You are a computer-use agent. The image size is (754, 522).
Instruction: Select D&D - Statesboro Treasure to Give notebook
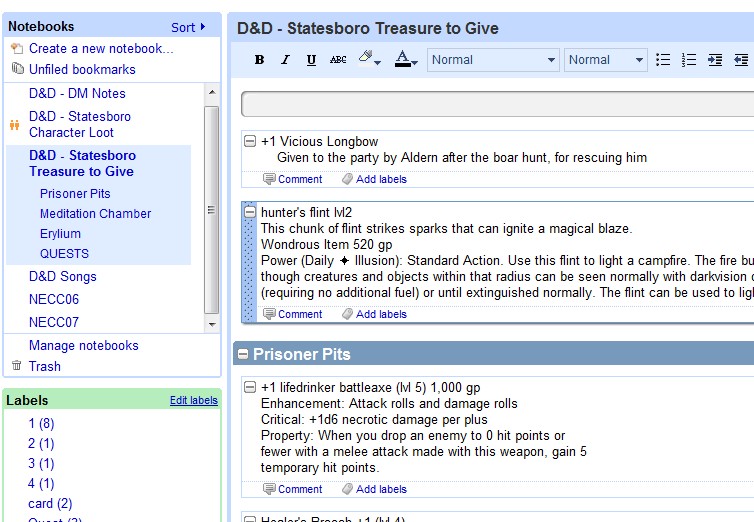click(x=82, y=163)
